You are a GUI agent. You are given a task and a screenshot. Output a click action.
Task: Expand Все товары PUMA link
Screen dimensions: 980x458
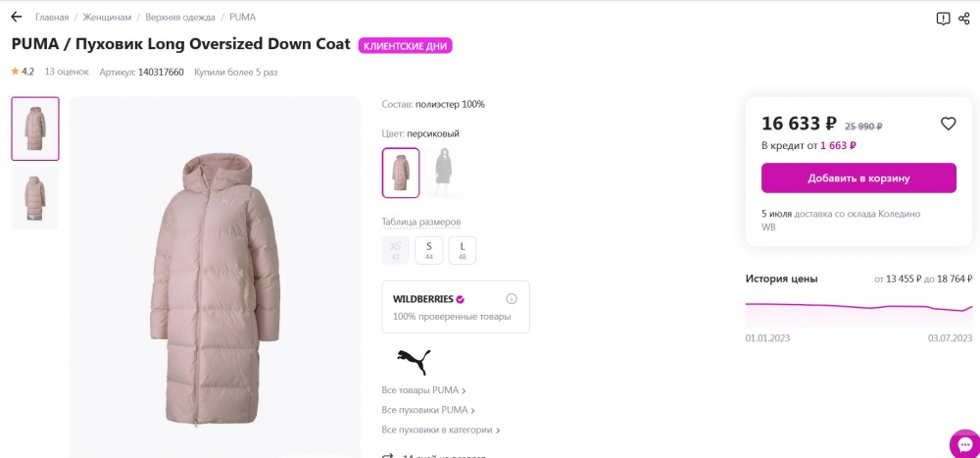[x=423, y=390]
